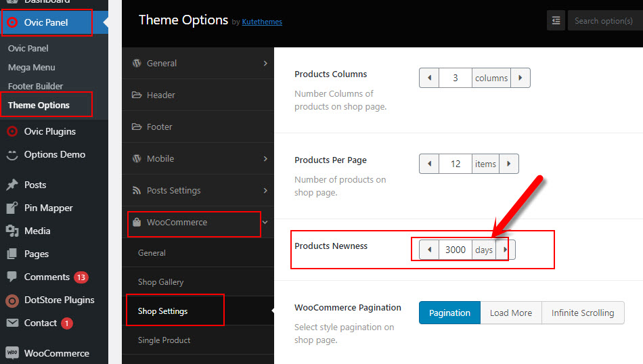Click the WooCommerce Woo logo icon
This screenshot has height=364, width=643.
pyautogui.click(x=12, y=352)
